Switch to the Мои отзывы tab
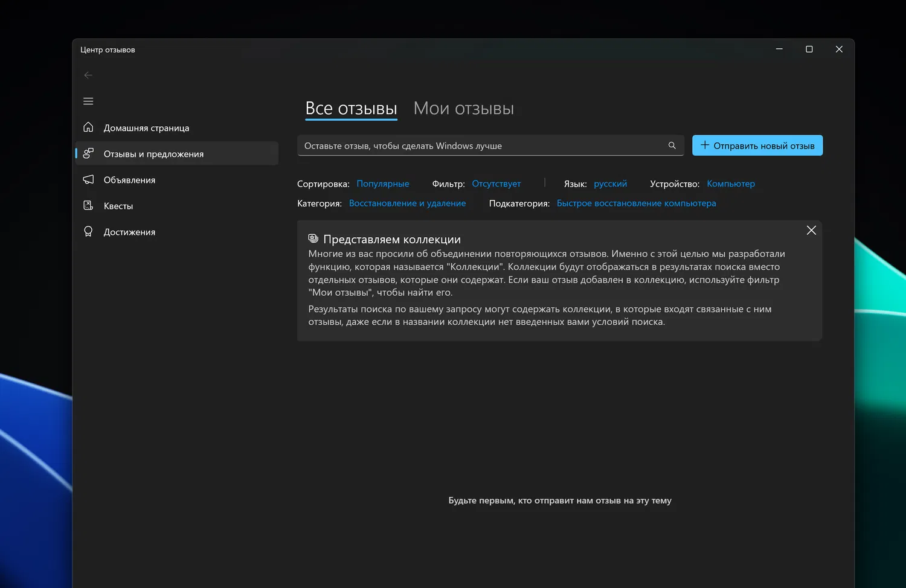This screenshot has height=588, width=906. click(x=464, y=109)
